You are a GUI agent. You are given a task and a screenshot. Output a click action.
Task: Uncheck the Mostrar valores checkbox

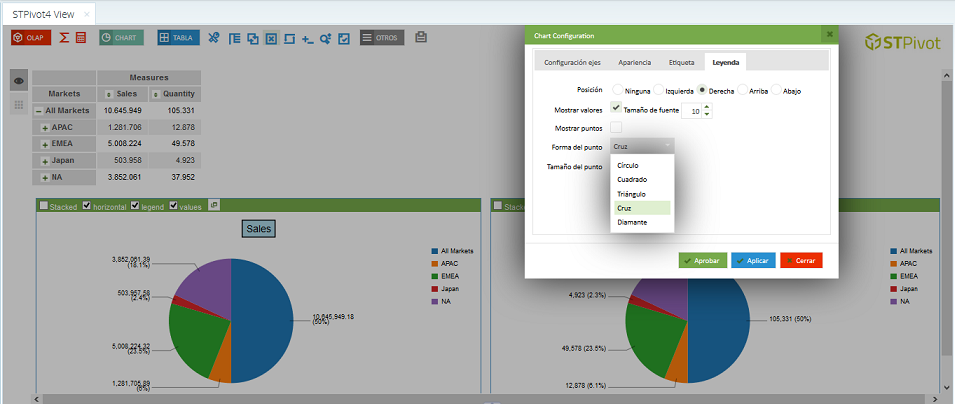point(616,108)
